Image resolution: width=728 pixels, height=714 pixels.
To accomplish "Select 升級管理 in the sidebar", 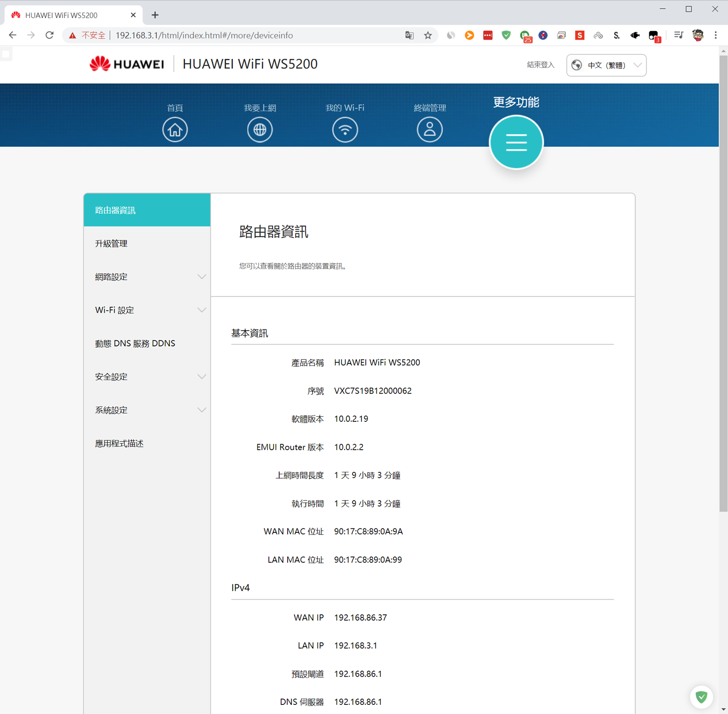I will [111, 243].
